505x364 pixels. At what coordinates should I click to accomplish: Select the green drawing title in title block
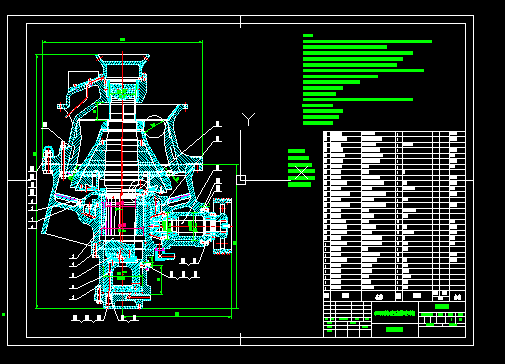click(x=395, y=313)
